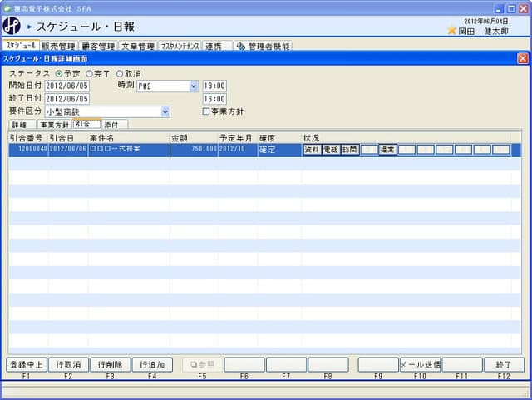Click the 登録中止 F1 button

(27, 365)
